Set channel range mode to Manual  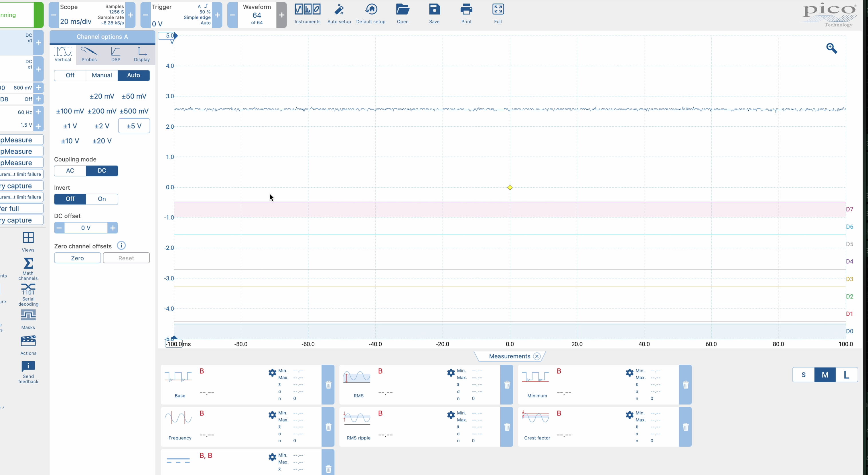coord(102,75)
